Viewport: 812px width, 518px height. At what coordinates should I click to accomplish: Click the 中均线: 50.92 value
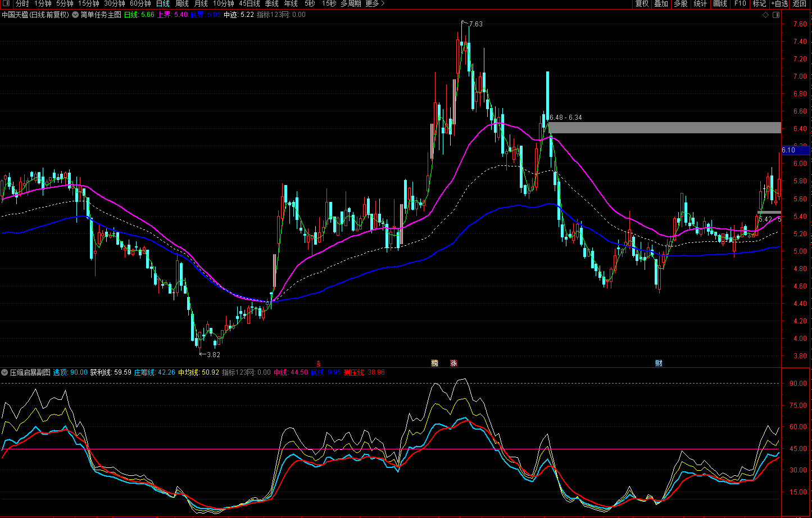click(x=198, y=372)
